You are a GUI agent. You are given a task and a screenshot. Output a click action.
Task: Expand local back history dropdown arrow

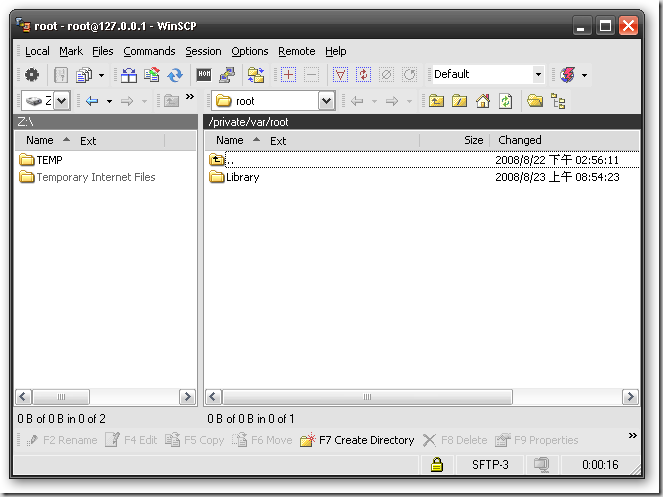point(110,101)
